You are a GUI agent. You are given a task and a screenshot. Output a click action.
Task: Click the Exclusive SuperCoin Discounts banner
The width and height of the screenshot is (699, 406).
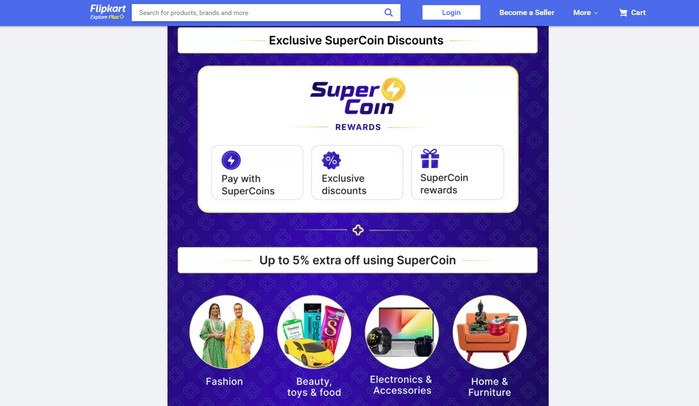click(x=357, y=41)
